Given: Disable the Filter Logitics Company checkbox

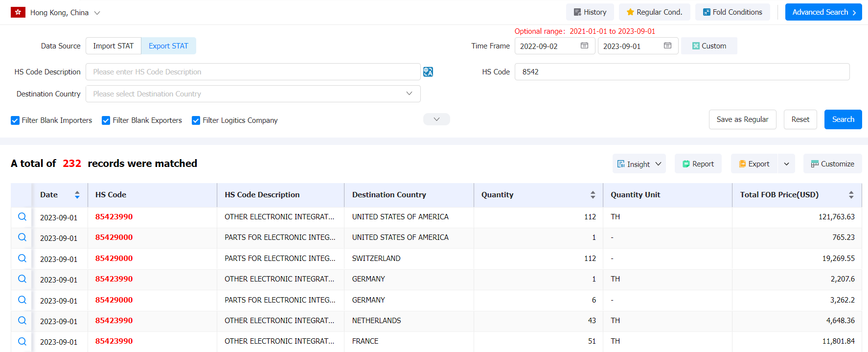Looking at the screenshot, I should [x=196, y=120].
